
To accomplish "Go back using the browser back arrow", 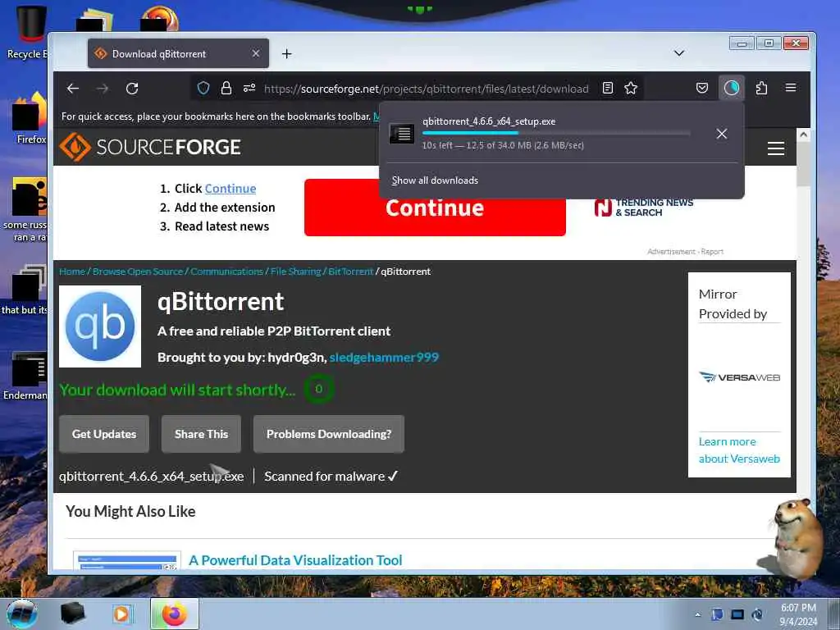I will click(x=73, y=89).
